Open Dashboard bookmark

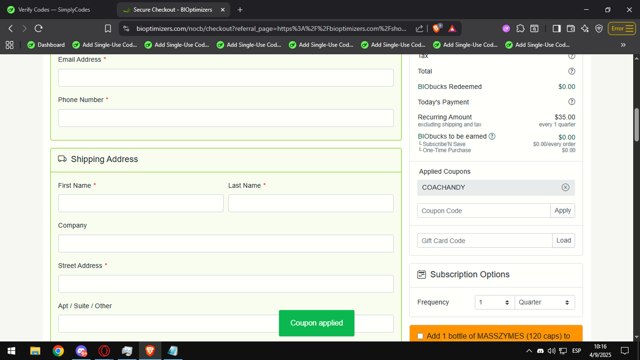pyautogui.click(x=46, y=45)
